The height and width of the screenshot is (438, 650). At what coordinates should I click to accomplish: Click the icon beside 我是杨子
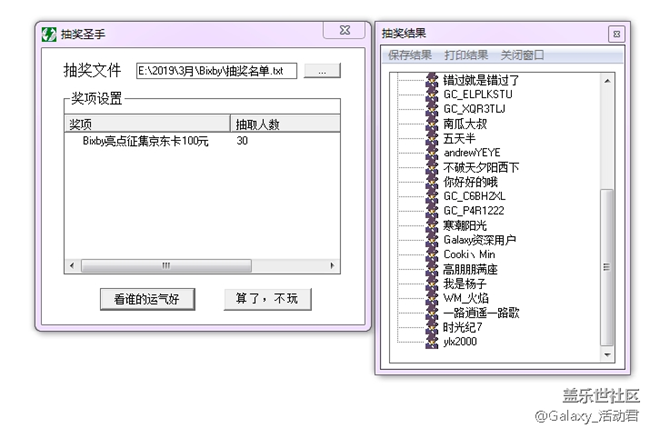pyautogui.click(x=432, y=283)
